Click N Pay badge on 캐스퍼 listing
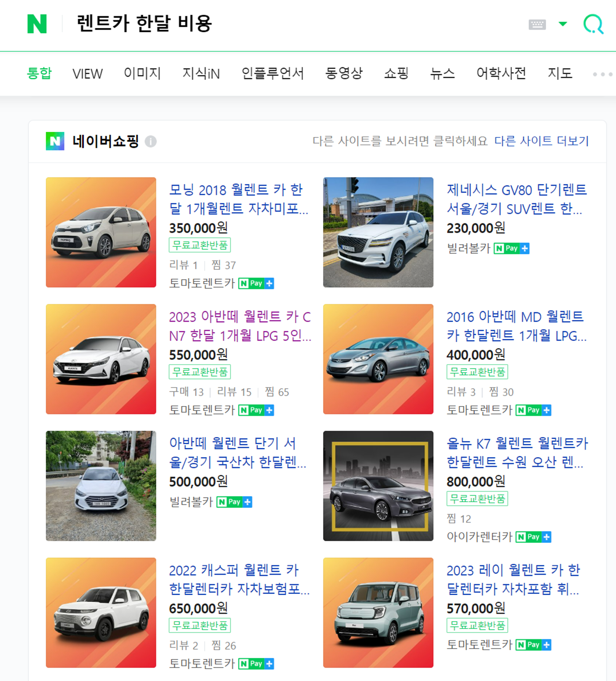 click(256, 664)
